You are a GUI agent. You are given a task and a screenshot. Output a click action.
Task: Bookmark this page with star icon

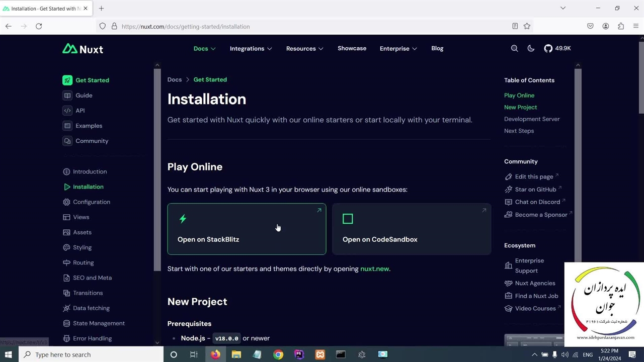527,26
